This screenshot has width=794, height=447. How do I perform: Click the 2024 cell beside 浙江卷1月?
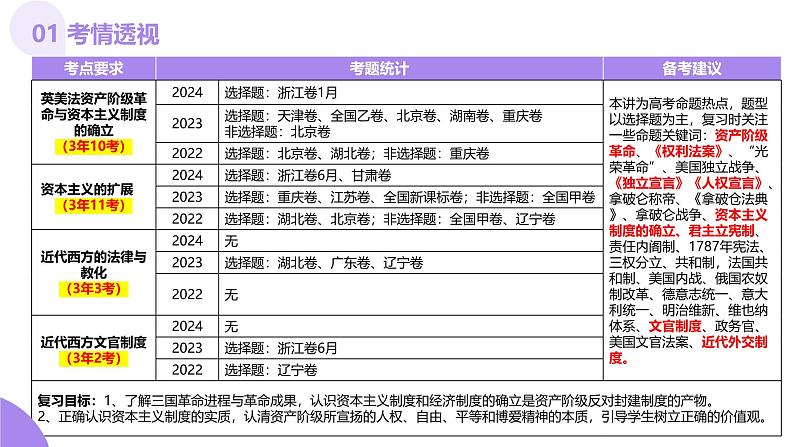187,93
